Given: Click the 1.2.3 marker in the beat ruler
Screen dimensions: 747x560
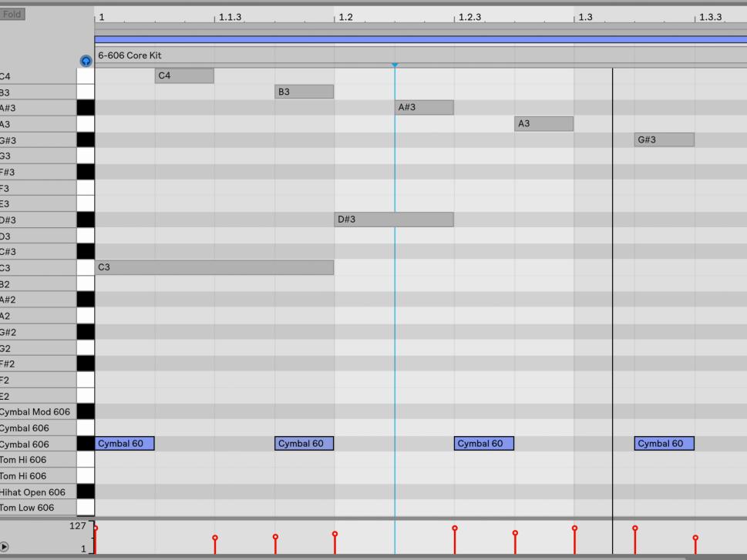Looking at the screenshot, I should pyautogui.click(x=469, y=17).
